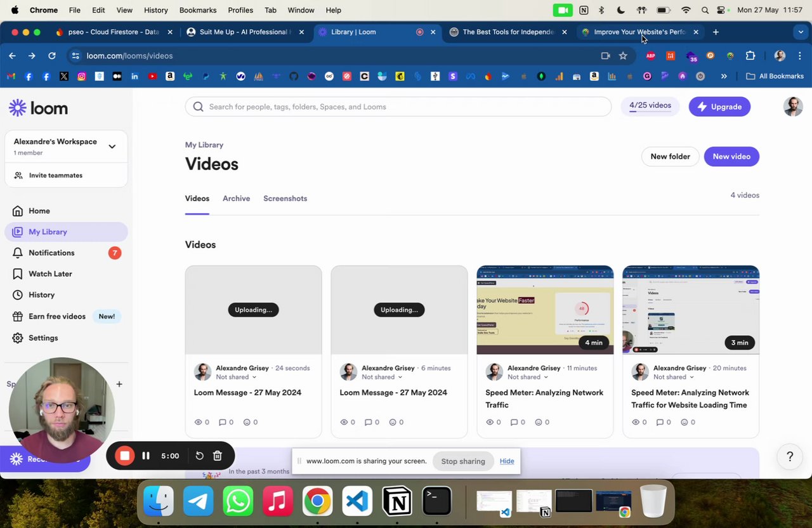The image size is (812, 528).
Task: Focus the Loom search field
Action: click(398, 107)
